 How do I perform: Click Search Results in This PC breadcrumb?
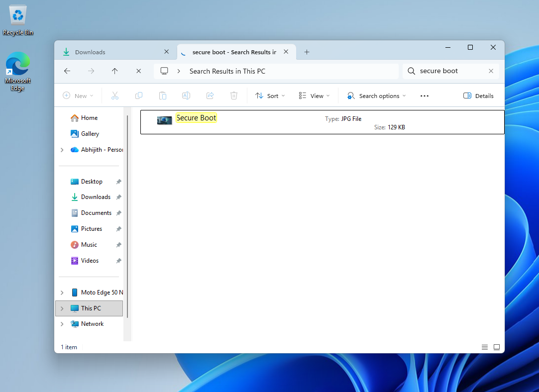point(227,71)
